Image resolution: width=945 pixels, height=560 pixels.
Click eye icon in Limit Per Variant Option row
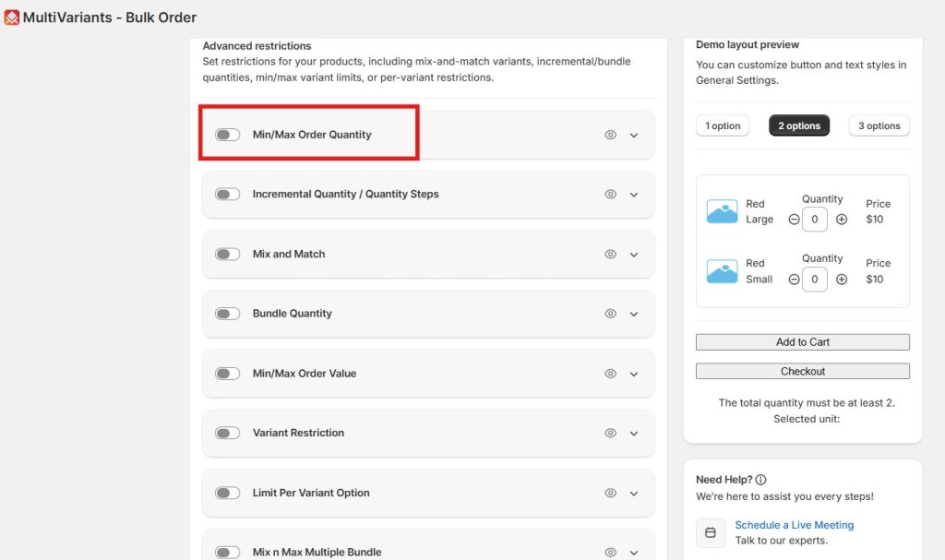611,493
